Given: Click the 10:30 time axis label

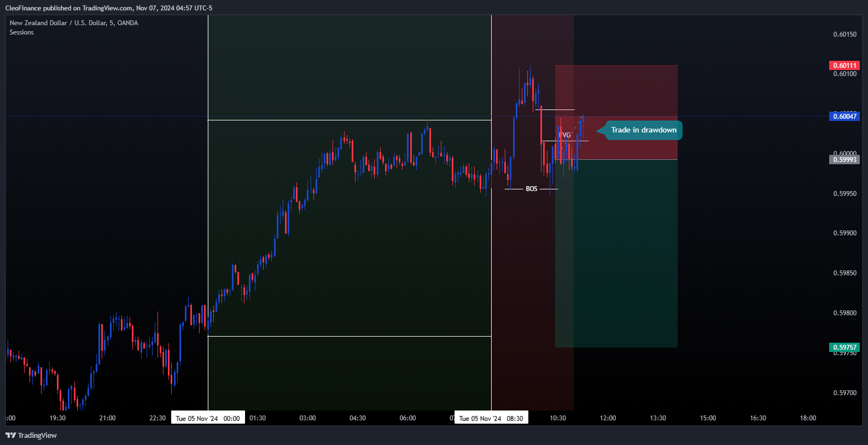Looking at the screenshot, I should pyautogui.click(x=558, y=418).
